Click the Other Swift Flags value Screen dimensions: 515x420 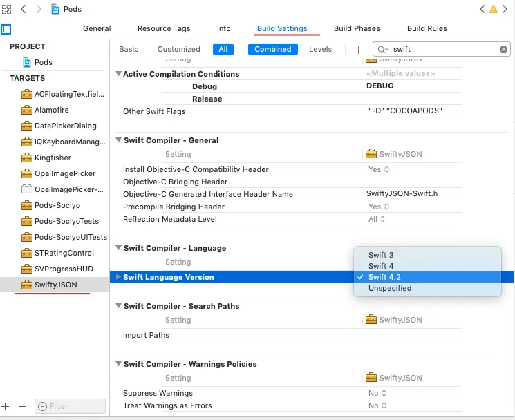coord(405,111)
